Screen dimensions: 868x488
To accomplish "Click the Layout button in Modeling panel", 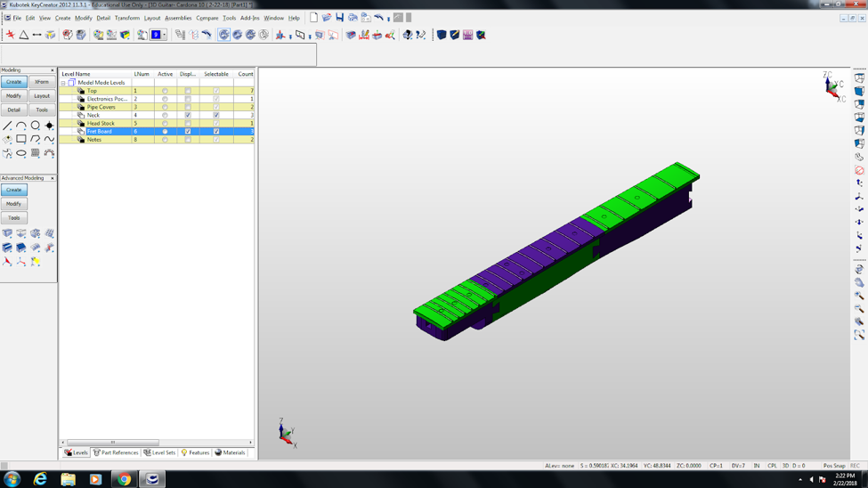I will coord(42,96).
